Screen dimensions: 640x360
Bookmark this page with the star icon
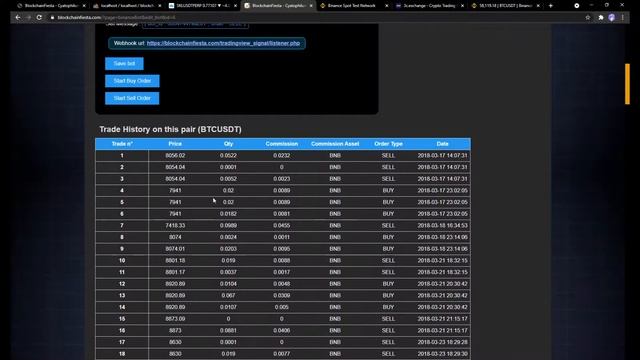coord(588,18)
